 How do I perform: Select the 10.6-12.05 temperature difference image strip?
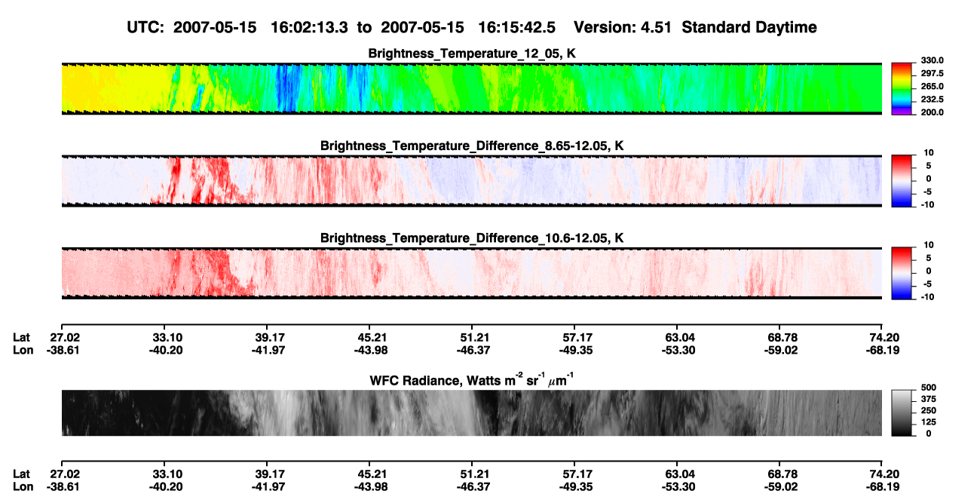point(472,274)
